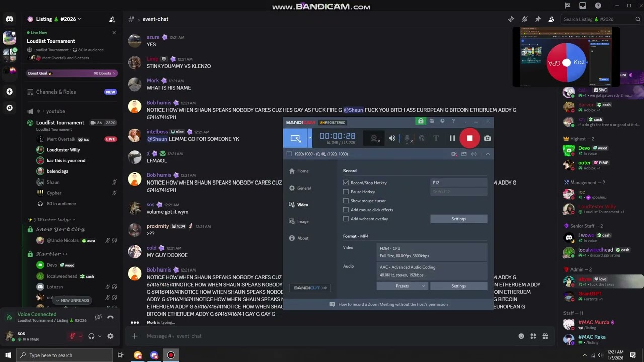Disconnect from voice with the hang-up icon
644x362 pixels.
(x=111, y=317)
